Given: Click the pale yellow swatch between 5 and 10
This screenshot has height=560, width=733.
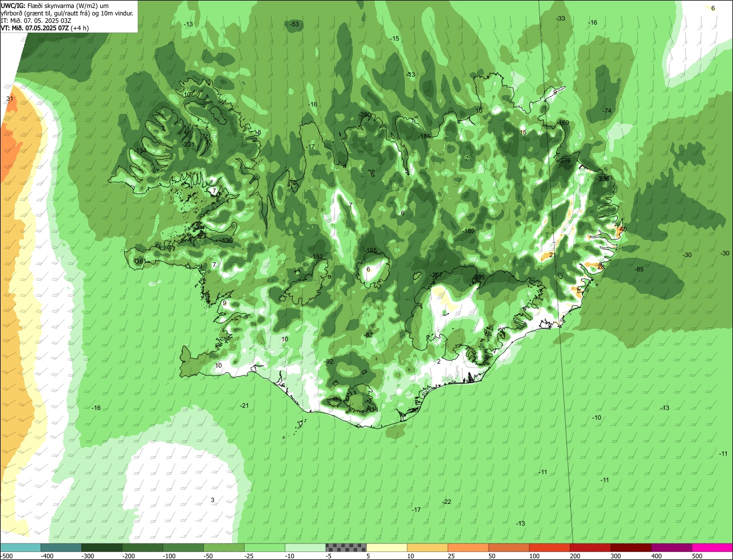Looking at the screenshot, I should coord(387,548).
